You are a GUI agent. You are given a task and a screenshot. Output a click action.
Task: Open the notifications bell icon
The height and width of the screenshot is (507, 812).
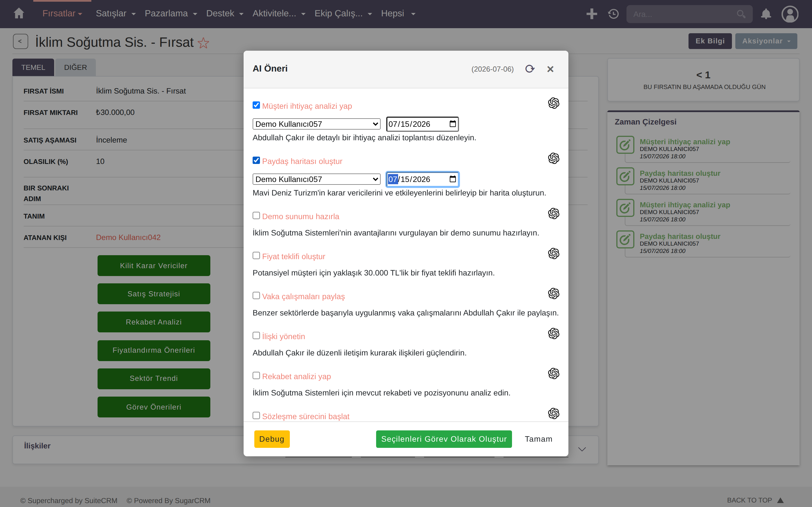click(x=766, y=14)
